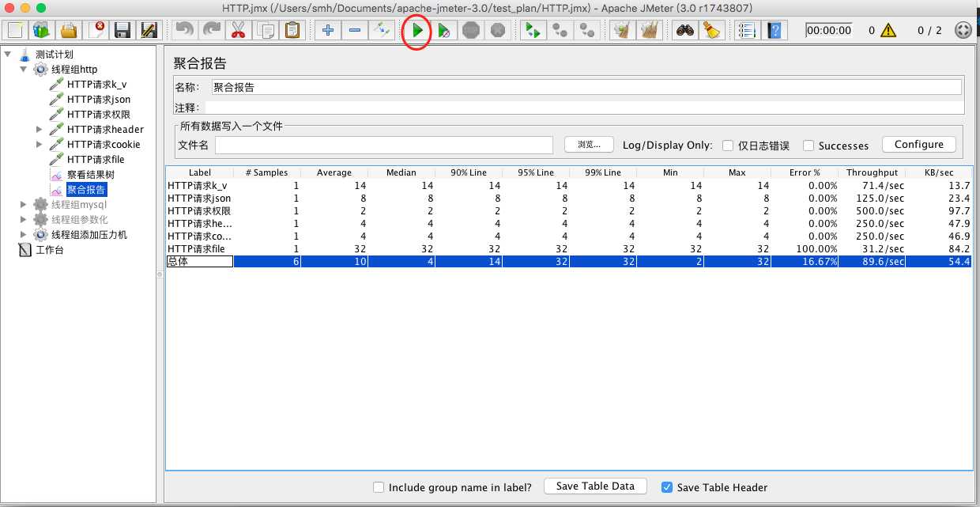Click the Shutdown test icon
Screen dimensions: 980x507
pos(497,30)
